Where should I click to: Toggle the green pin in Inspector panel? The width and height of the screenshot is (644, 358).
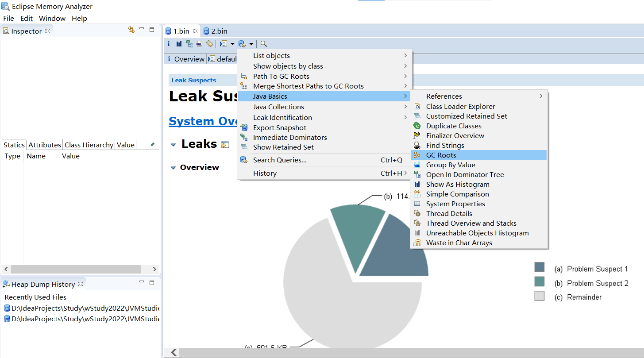(153, 144)
